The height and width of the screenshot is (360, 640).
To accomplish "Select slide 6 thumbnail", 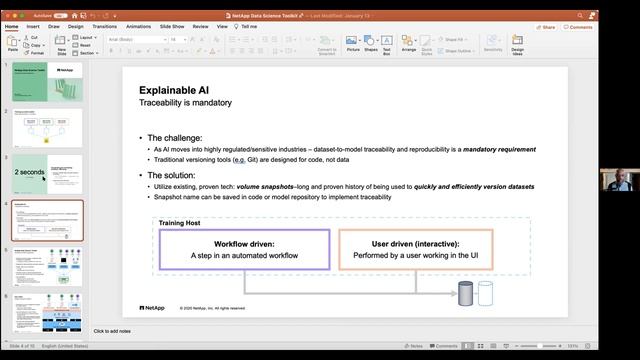I will [x=47, y=313].
